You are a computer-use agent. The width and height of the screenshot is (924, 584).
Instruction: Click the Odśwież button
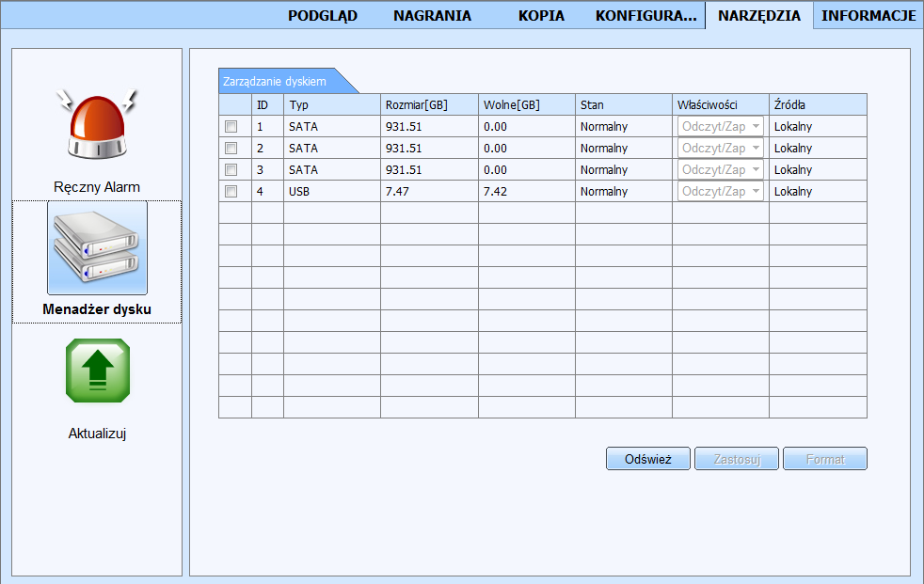coord(648,459)
